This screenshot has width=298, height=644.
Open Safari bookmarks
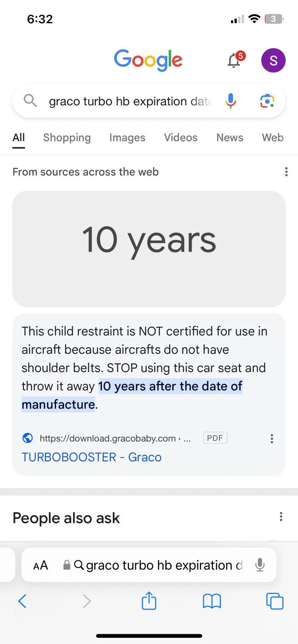point(212,601)
